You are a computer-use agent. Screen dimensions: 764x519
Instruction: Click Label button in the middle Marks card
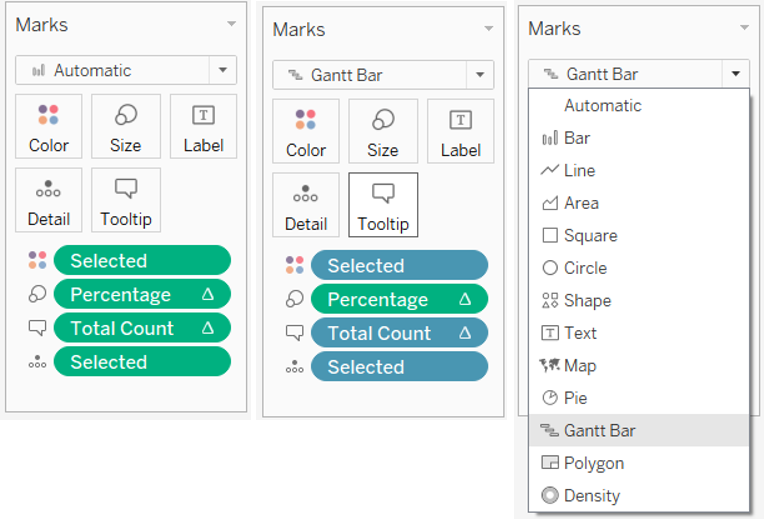(x=461, y=131)
